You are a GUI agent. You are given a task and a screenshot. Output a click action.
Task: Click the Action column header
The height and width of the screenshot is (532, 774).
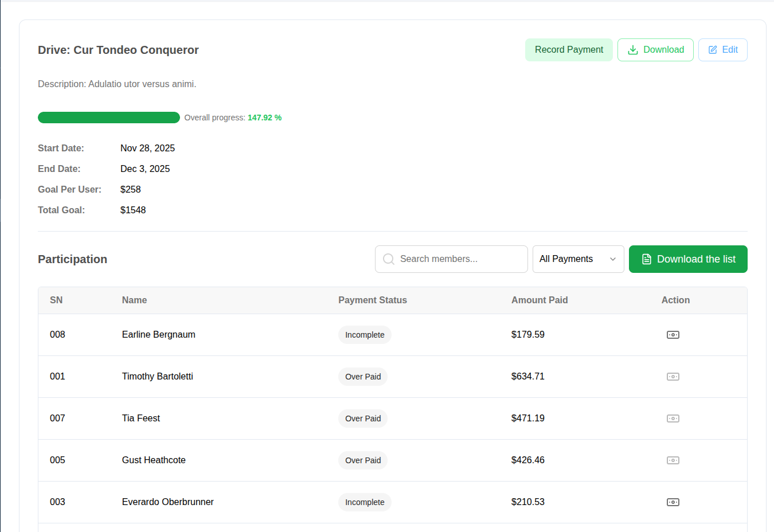pyautogui.click(x=675, y=300)
